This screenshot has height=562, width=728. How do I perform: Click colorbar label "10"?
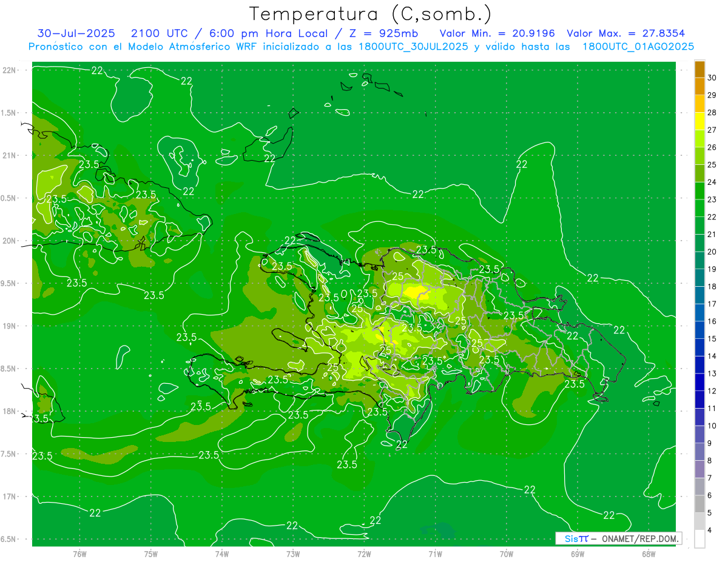(712, 426)
